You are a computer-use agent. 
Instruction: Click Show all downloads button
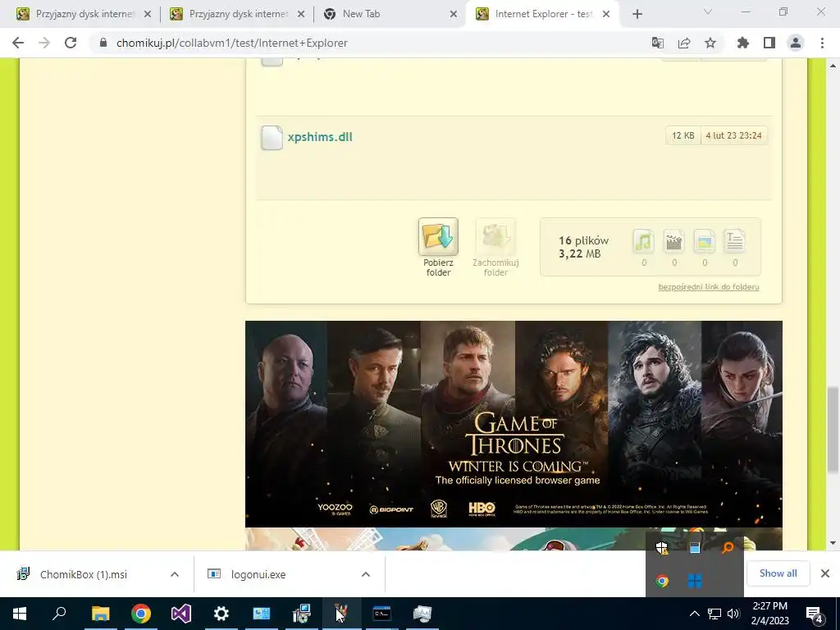778,573
